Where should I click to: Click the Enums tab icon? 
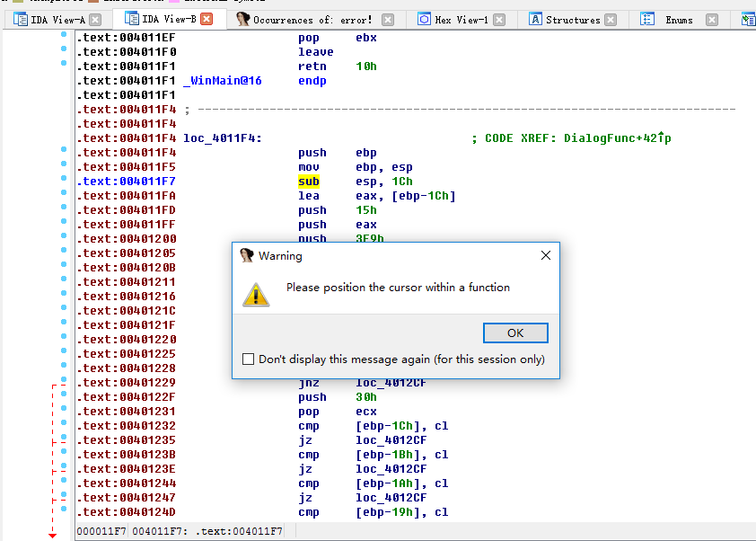[647, 19]
